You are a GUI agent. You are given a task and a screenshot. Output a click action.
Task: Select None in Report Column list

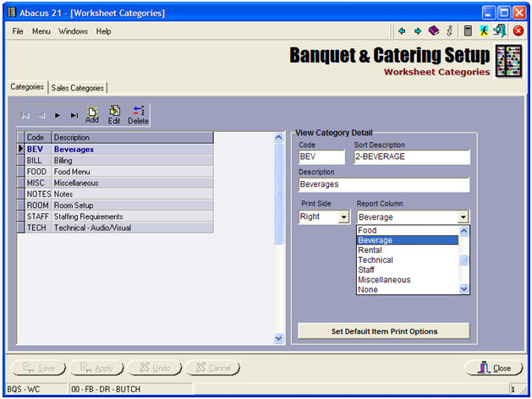[408, 289]
